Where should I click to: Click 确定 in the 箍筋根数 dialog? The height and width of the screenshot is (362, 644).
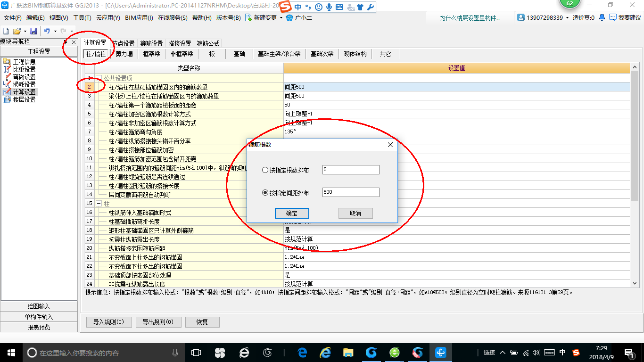point(292,214)
